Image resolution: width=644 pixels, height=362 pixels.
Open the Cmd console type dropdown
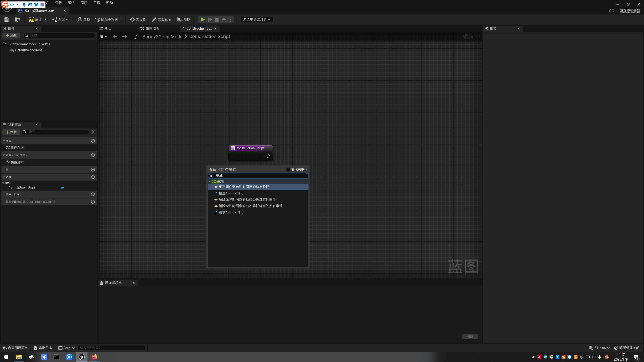[66, 348]
